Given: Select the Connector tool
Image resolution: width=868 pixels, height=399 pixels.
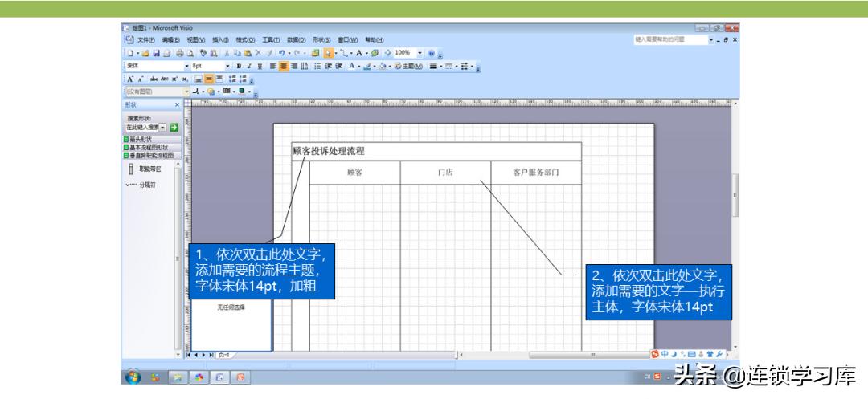Looking at the screenshot, I should point(343,53).
